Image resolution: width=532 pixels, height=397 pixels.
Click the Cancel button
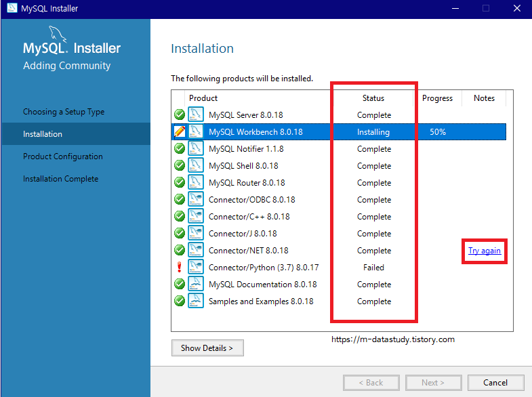pyautogui.click(x=495, y=382)
